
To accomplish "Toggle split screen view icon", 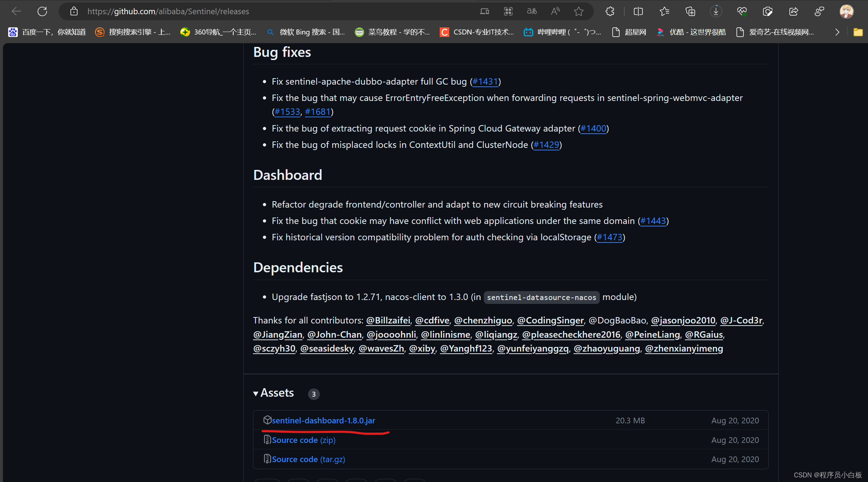I will pyautogui.click(x=638, y=11).
